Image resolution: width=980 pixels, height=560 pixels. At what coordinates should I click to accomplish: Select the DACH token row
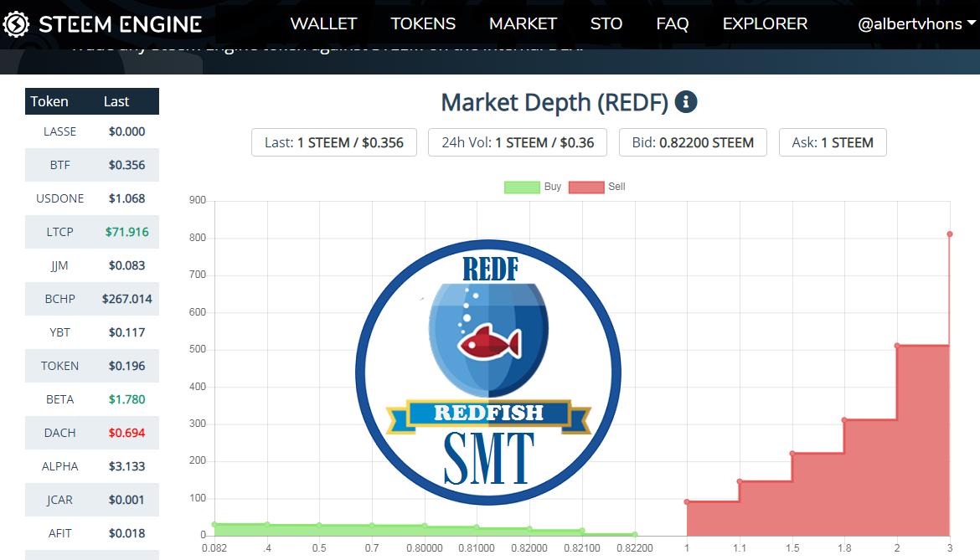[92, 433]
